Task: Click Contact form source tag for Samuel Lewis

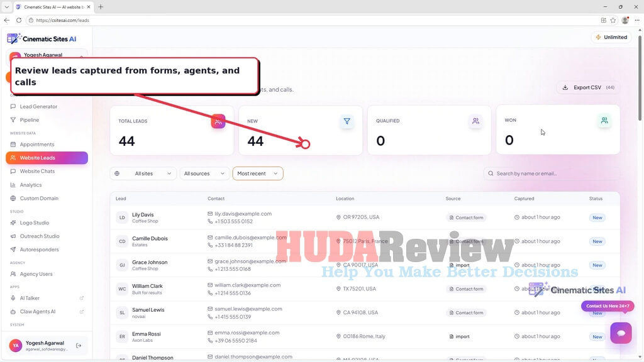Action: [x=466, y=313]
